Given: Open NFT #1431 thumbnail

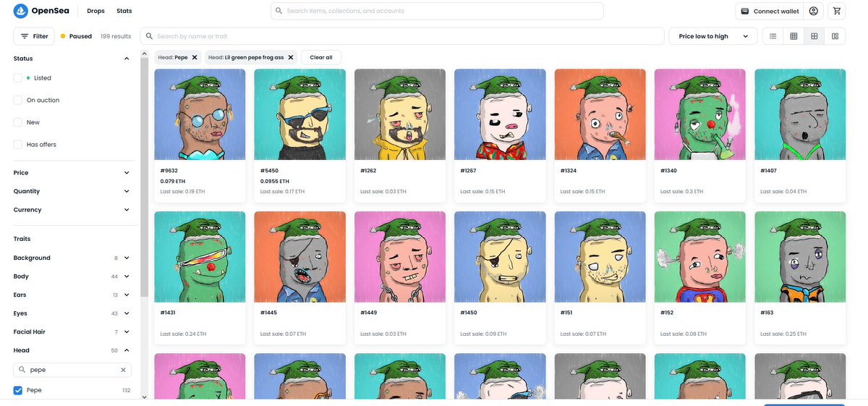Looking at the screenshot, I should 200,257.
